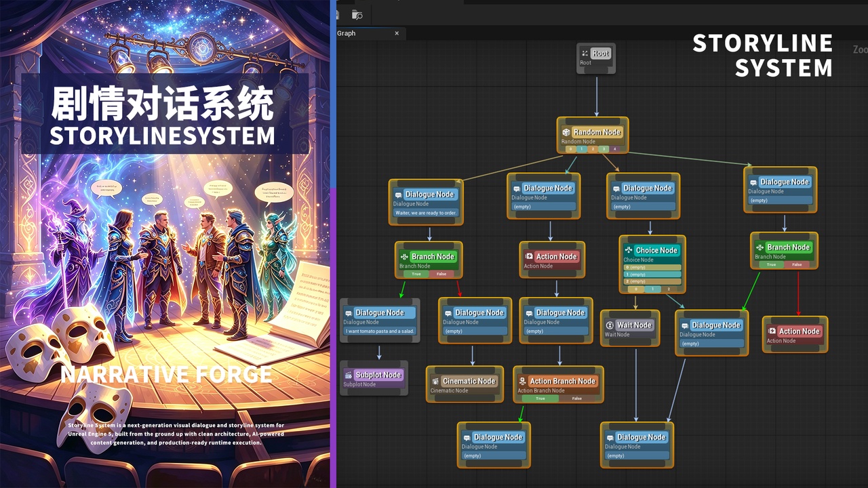
Task: Click the Action Branch Node icon
Action: tap(523, 382)
